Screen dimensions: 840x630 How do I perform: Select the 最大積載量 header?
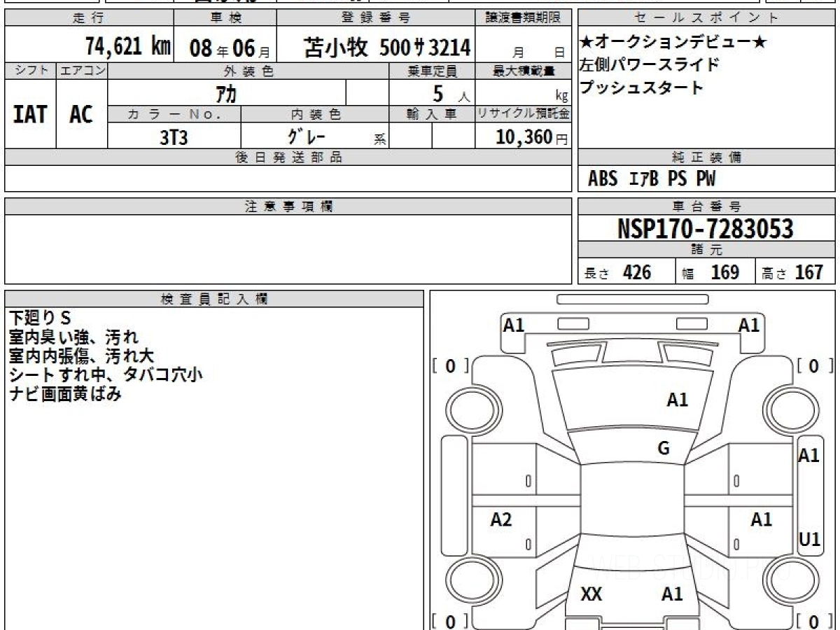(524, 71)
